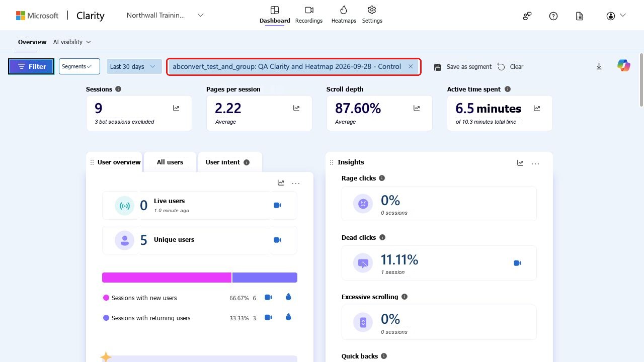
Task: Click the page vertical scrollbar
Action: (641, 79)
